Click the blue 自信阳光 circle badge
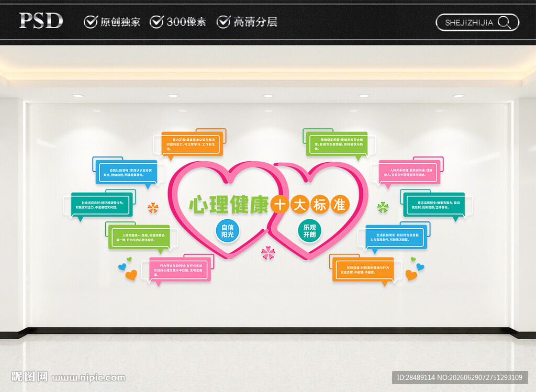Screen dimensions: 536x392 pos(227,231)
